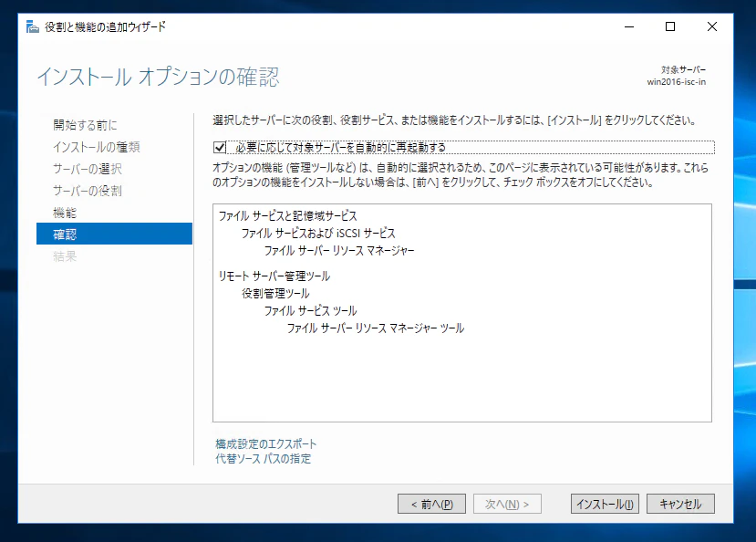This screenshot has height=542, width=756.
Task: Click the 前へ(P) back button
Action: point(431,504)
